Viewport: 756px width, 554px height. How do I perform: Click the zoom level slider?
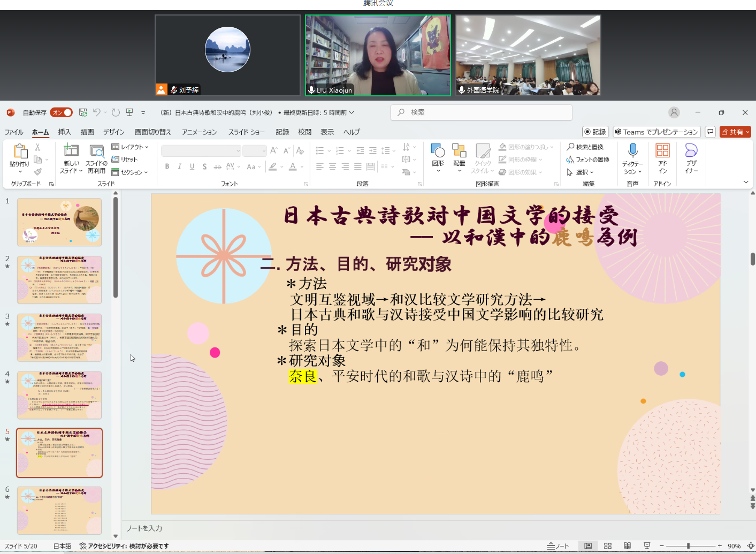click(x=689, y=546)
